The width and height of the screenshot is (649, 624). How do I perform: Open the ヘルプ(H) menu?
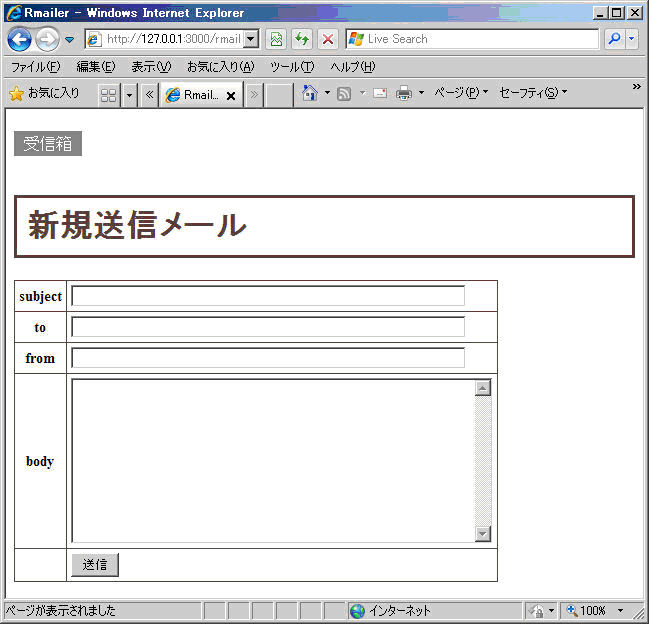point(353,67)
